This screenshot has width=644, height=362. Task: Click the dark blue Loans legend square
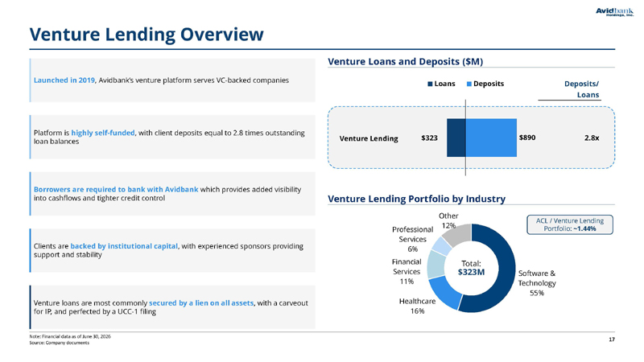430,84
